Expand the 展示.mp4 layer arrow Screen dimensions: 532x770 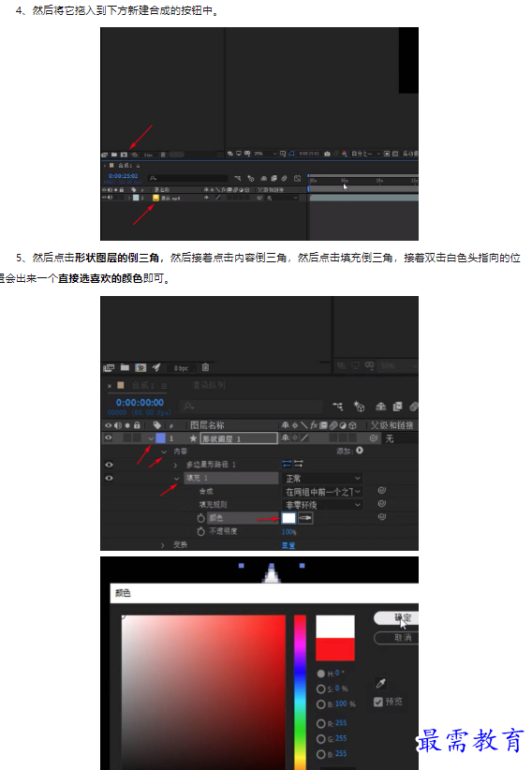point(129,198)
